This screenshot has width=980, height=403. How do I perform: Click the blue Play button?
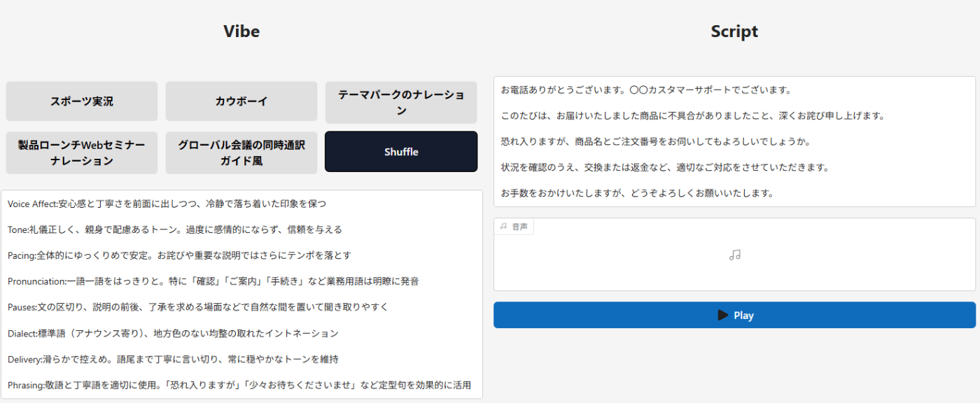[734, 315]
